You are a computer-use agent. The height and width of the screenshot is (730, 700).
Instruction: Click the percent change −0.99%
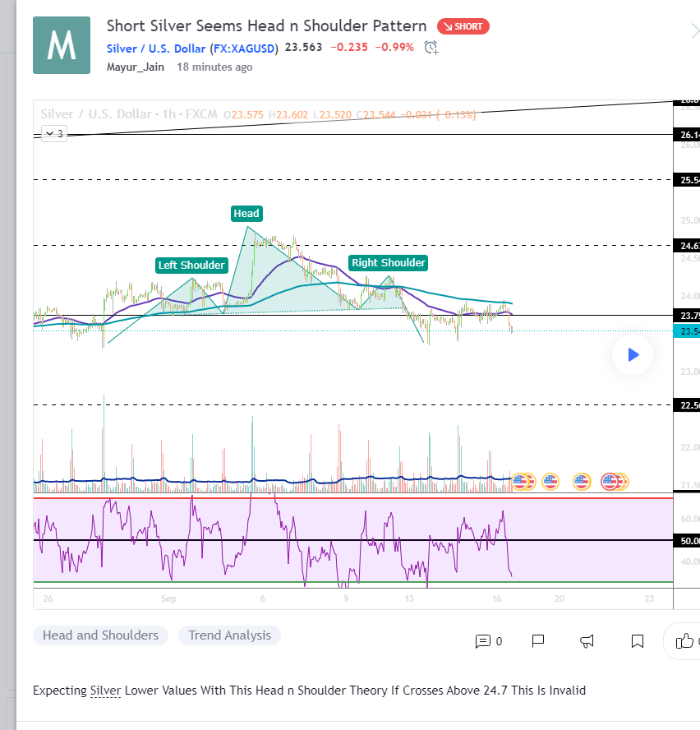coord(394,48)
